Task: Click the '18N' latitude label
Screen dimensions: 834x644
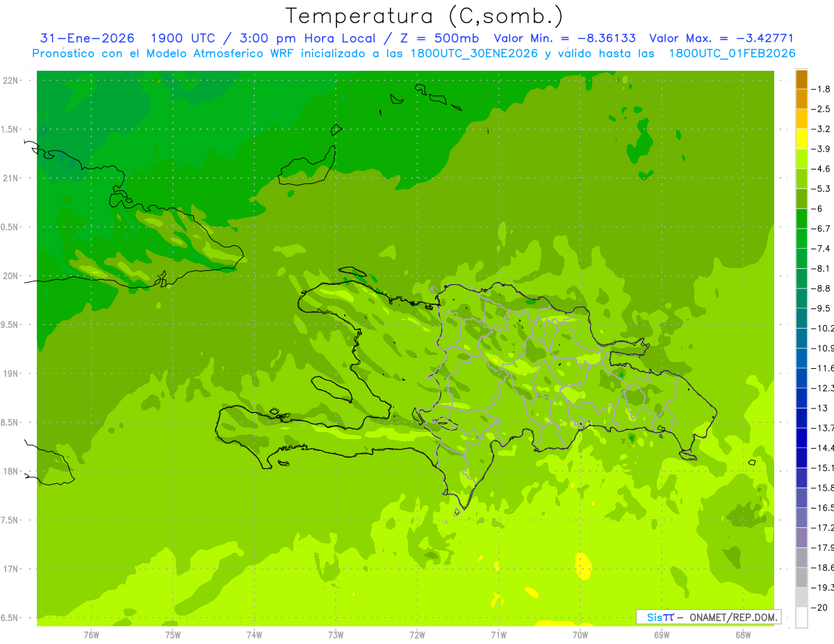Action: pos(12,472)
